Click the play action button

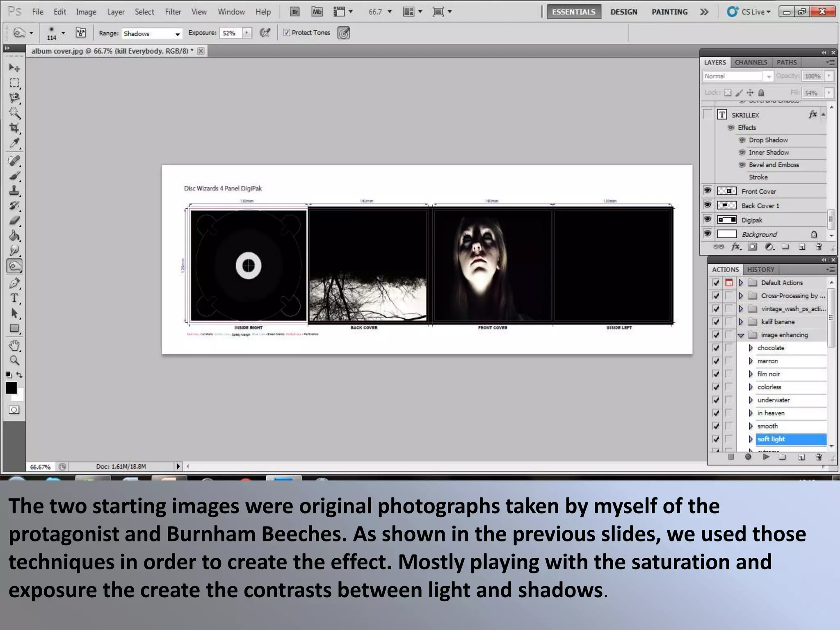[766, 457]
